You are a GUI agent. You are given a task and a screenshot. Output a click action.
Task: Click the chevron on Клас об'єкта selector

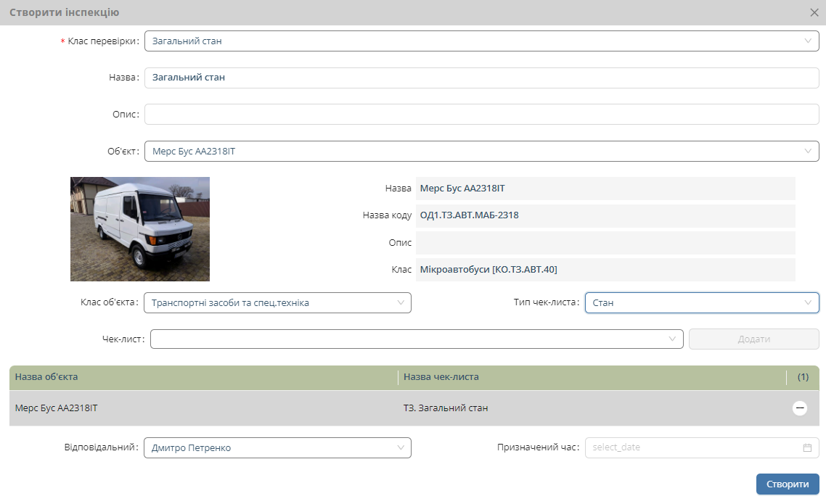coord(401,302)
